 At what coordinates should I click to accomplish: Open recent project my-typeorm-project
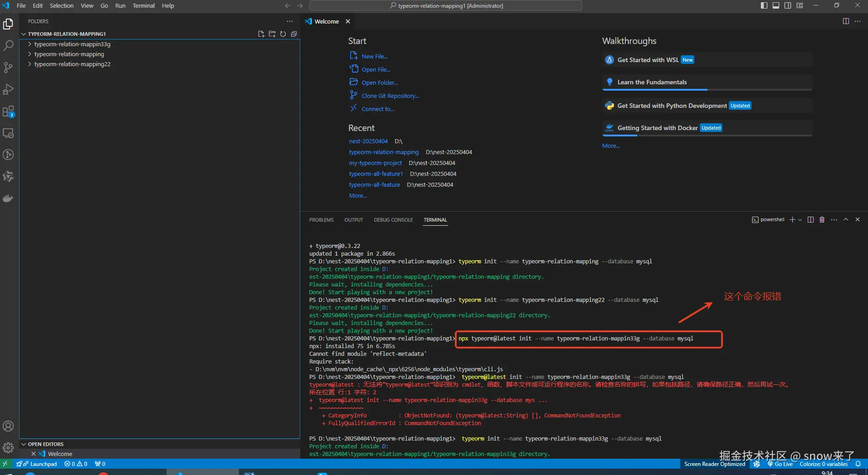coord(375,163)
